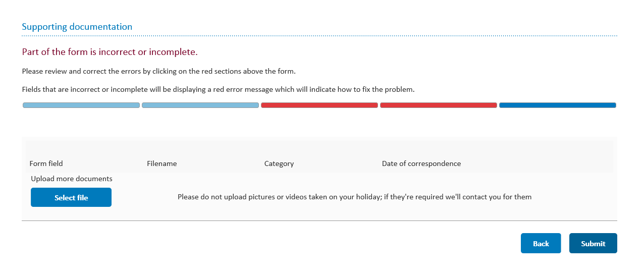Submit the form with the Submit button
The height and width of the screenshot is (278, 644).
(593, 243)
